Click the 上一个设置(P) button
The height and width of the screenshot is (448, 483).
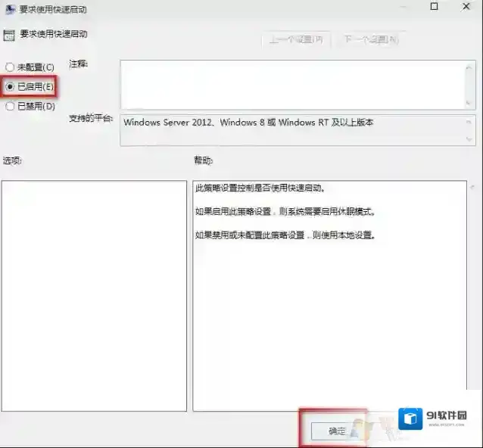coord(297,39)
